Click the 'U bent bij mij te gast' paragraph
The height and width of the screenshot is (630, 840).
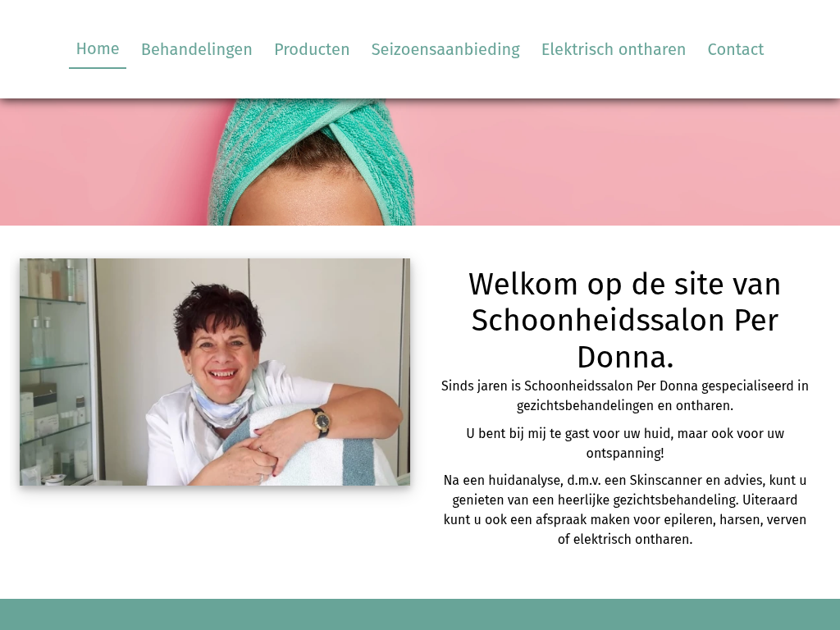point(624,443)
